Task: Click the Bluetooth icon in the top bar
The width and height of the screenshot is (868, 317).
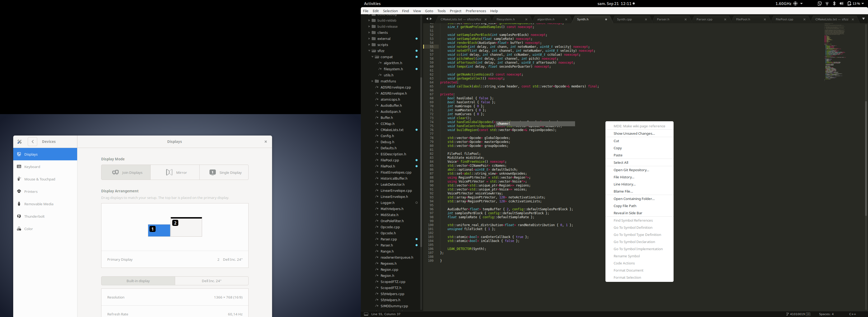Action: click(x=834, y=3)
